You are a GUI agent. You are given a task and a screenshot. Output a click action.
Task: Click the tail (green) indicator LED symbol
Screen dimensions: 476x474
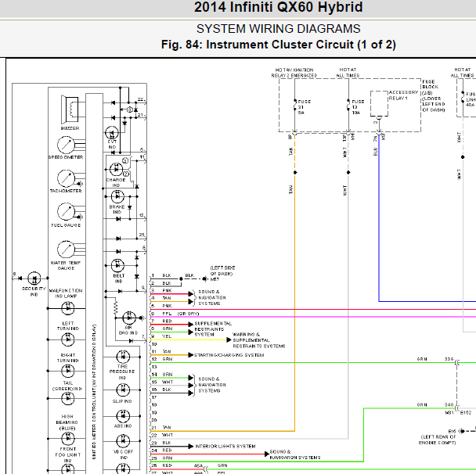click(x=67, y=398)
